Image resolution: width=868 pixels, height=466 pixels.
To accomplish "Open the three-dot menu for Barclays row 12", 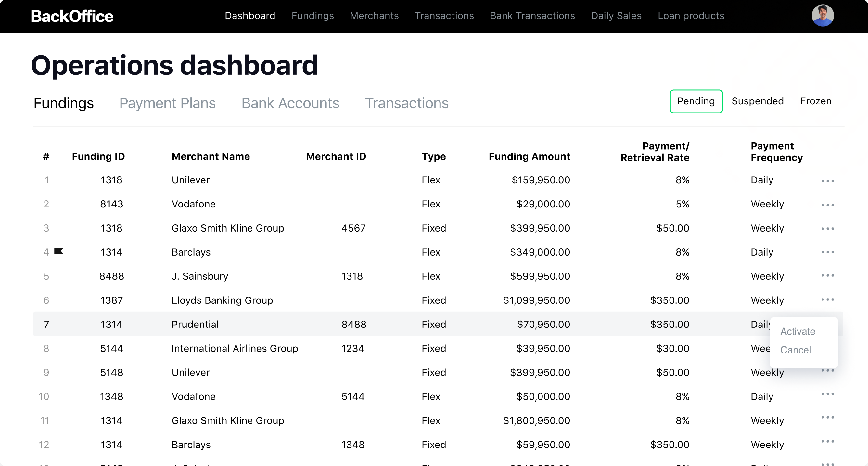I will click(828, 441).
